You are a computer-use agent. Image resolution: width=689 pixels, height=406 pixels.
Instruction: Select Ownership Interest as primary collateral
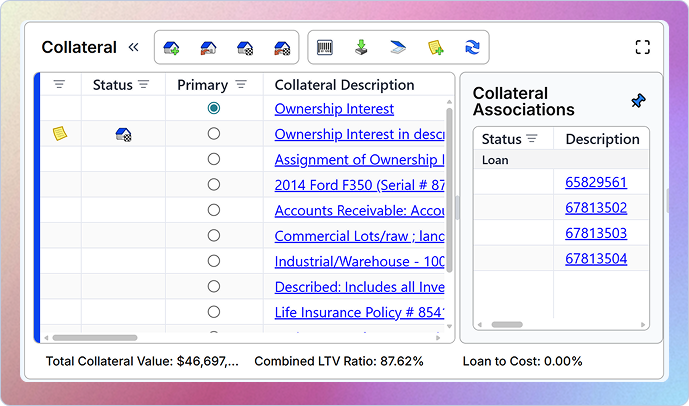click(x=213, y=108)
